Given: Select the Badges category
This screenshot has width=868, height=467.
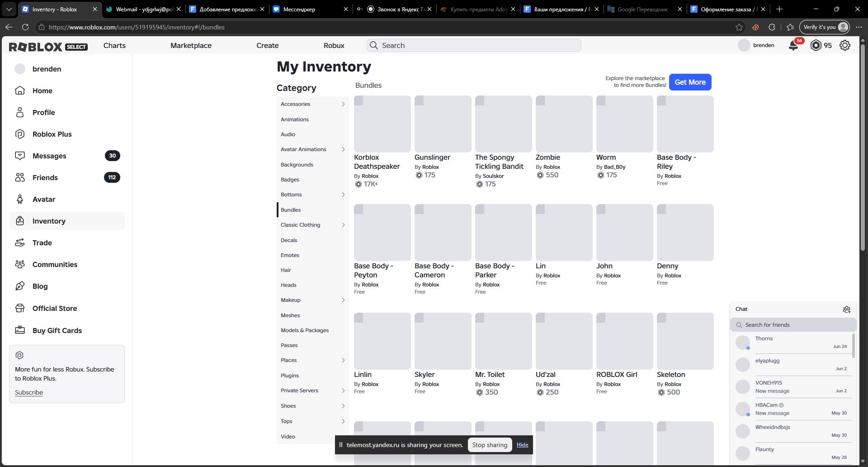Looking at the screenshot, I should point(290,180).
